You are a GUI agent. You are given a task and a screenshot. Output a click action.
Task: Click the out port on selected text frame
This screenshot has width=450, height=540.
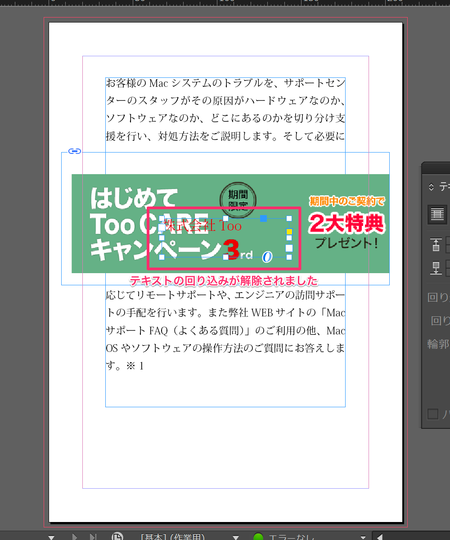[x=289, y=248]
